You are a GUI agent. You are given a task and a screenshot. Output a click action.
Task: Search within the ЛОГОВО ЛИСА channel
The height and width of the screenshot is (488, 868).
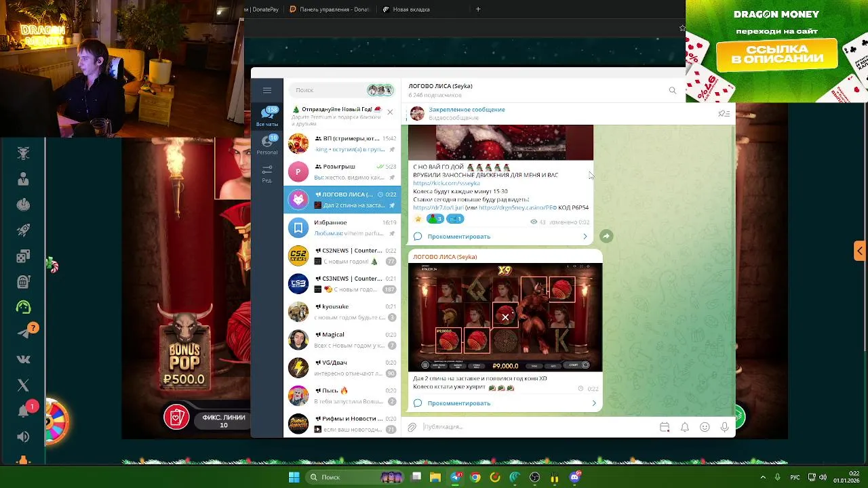[x=672, y=90]
